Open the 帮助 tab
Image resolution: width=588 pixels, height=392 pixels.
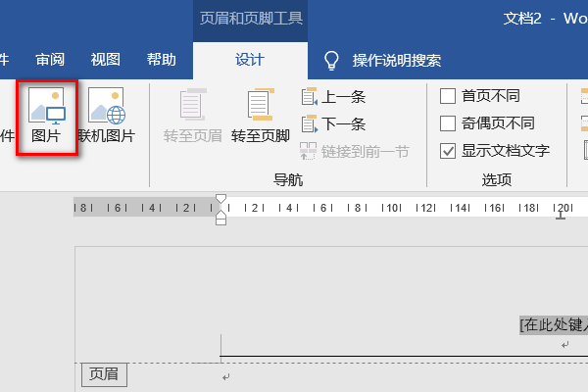(x=161, y=60)
